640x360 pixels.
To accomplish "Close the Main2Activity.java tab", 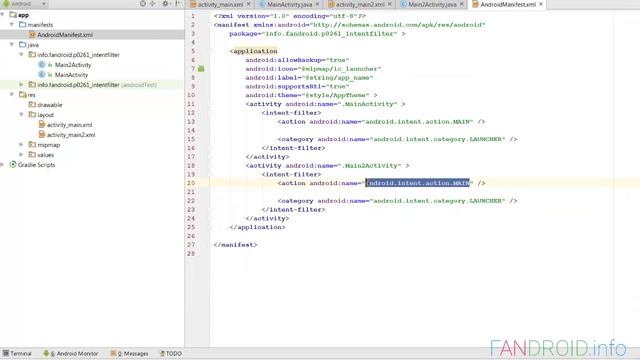I will [462, 4].
